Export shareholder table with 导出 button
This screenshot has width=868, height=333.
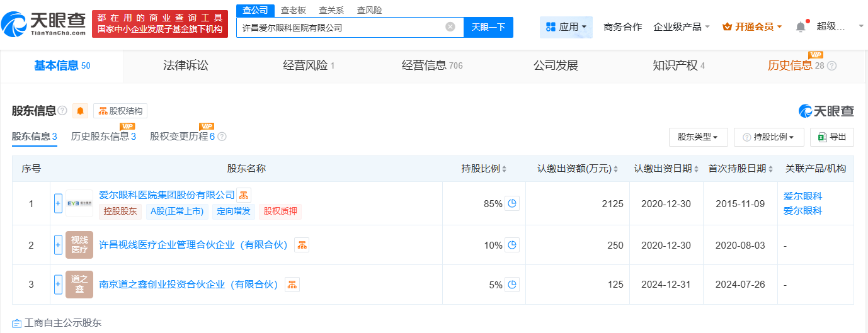point(832,137)
